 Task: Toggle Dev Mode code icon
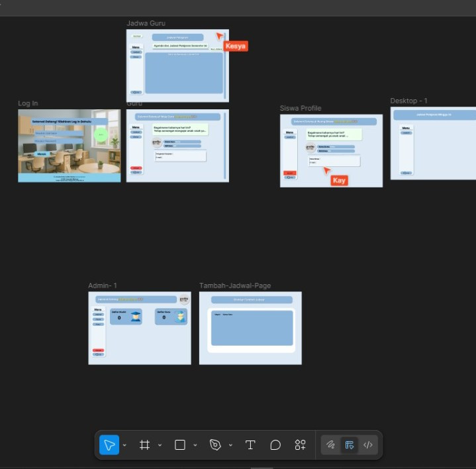(368, 445)
